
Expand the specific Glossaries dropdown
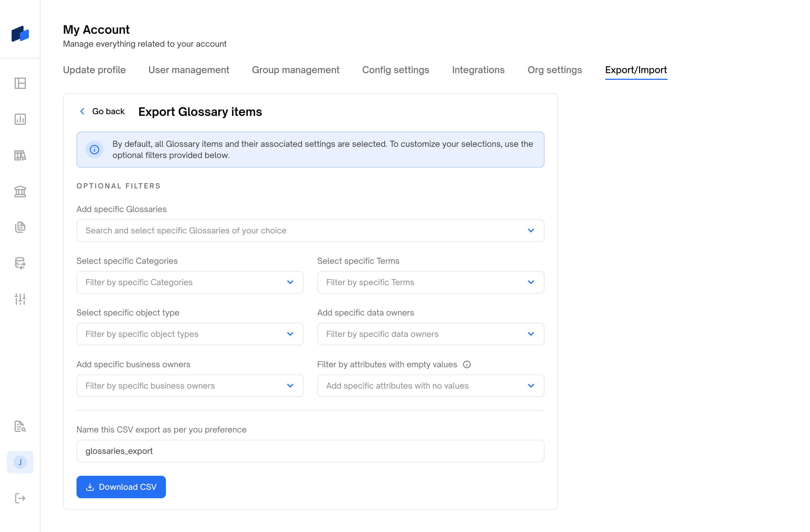(x=310, y=231)
